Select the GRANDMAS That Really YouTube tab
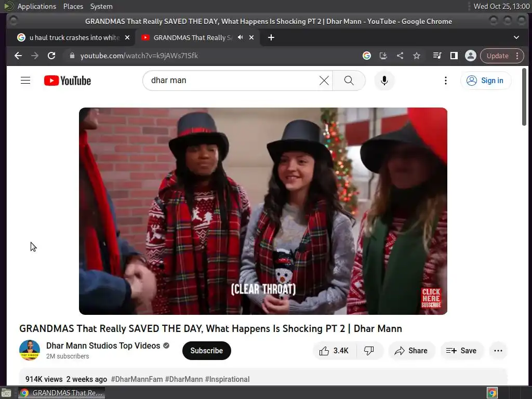The image size is (532, 399). click(192, 37)
